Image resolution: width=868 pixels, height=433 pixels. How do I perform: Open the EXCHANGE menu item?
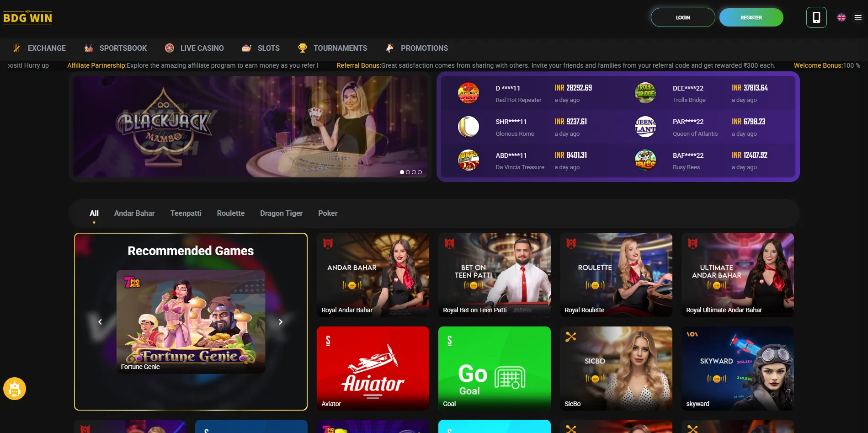[x=47, y=48]
